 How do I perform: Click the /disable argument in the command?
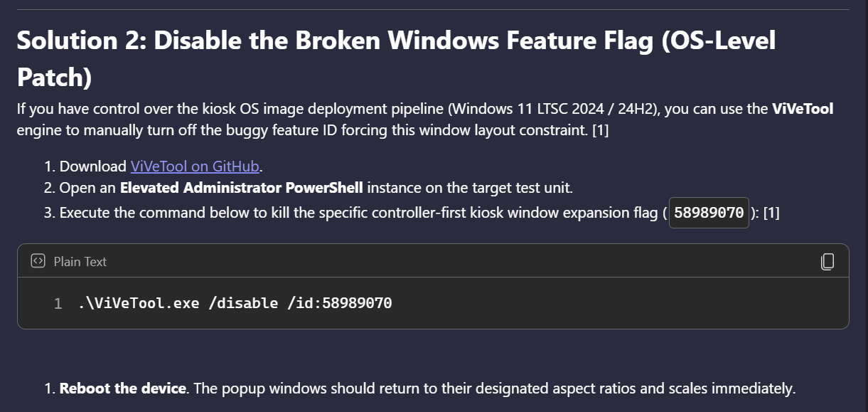[244, 304]
